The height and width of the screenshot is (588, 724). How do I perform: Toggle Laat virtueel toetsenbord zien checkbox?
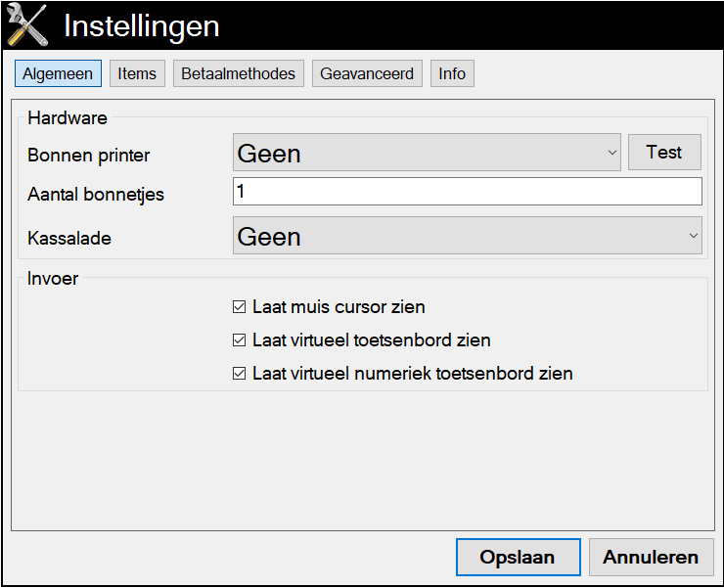click(239, 339)
